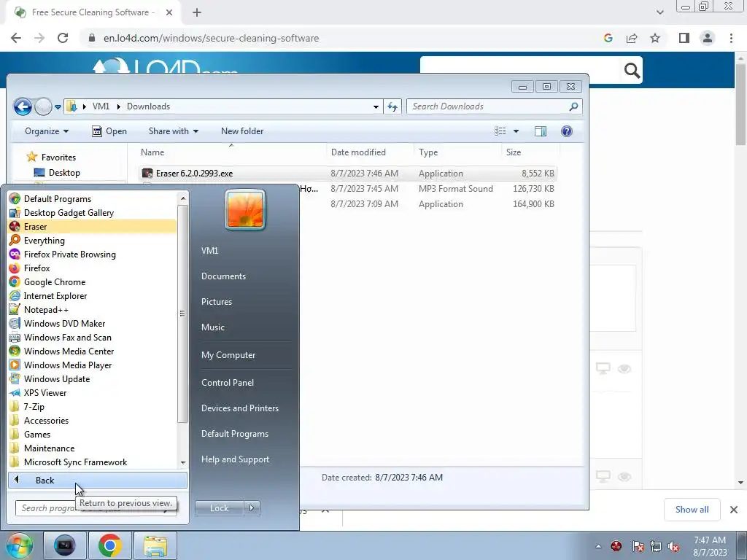747x560 pixels.
Task: Open Desktop Gadget Gallery
Action: (x=93, y=213)
